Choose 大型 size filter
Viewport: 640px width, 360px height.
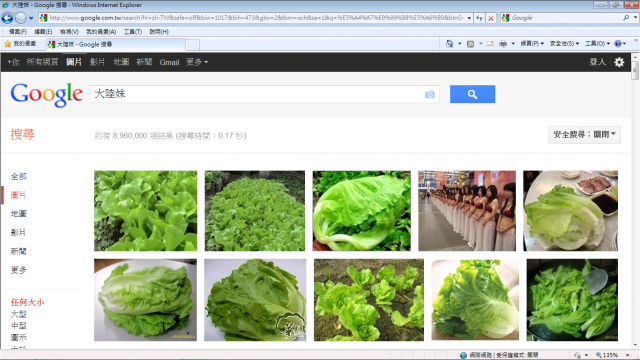click(x=19, y=314)
